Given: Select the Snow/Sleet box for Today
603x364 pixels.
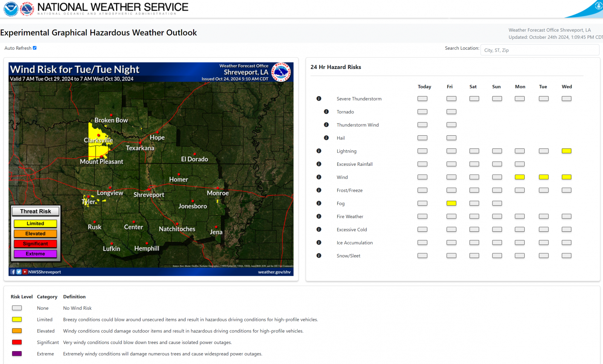Looking at the screenshot, I should click(x=422, y=255).
